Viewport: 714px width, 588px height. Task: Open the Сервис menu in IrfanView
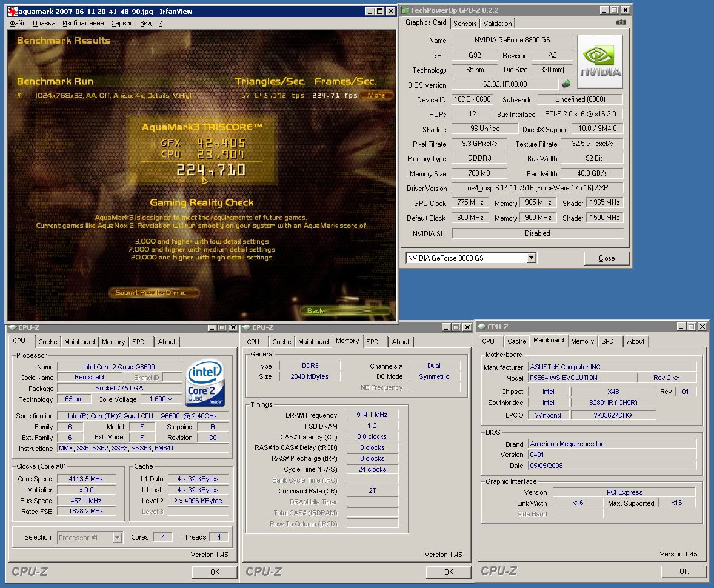[122, 23]
